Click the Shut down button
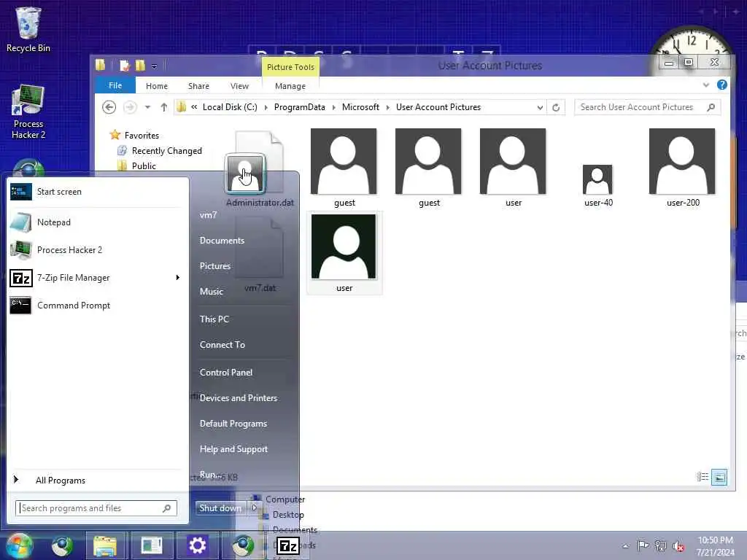The image size is (747, 560). [x=220, y=508]
